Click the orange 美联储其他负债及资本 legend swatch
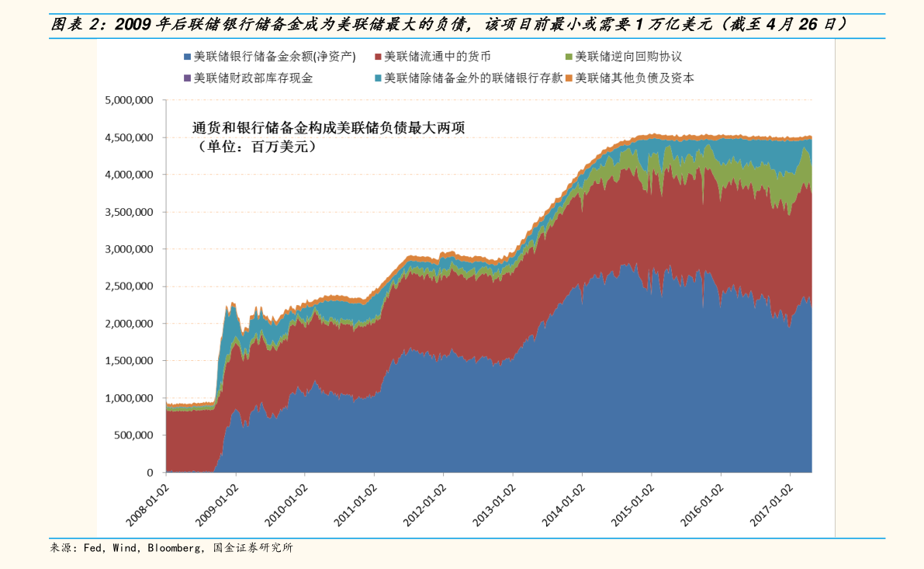Image resolution: width=924 pixels, height=569 pixels. point(569,78)
